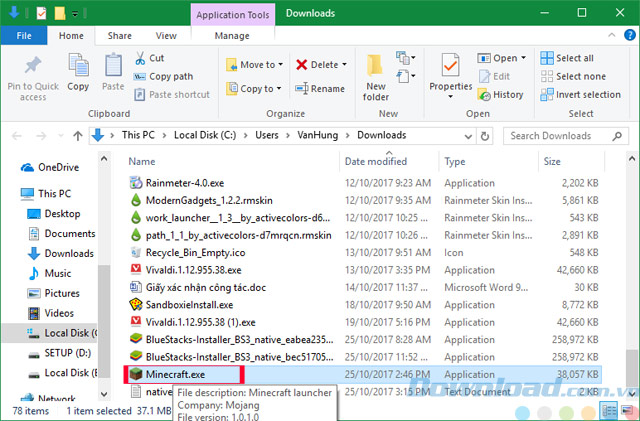Copy path of selected item
This screenshot has height=421, width=640.
point(163,76)
